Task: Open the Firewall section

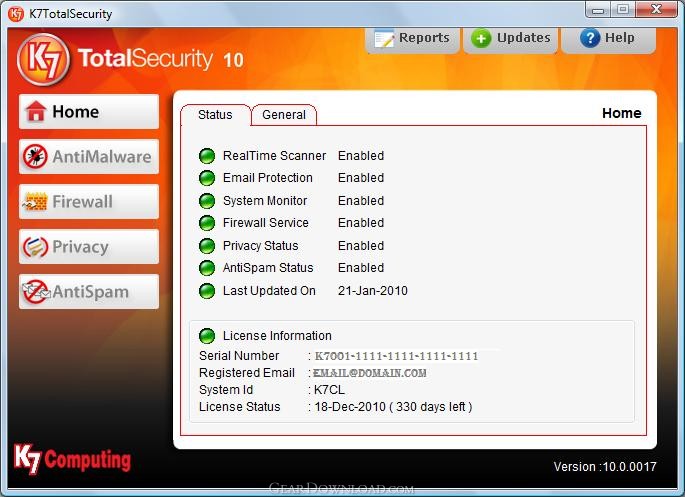Action: click(89, 201)
